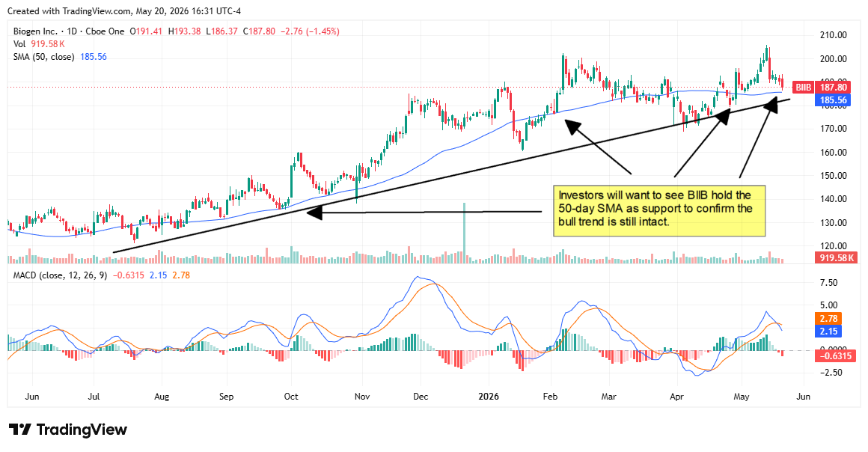This screenshot has width=868, height=452.
Task: Click the TradingView logo icon
Action: (x=20, y=430)
